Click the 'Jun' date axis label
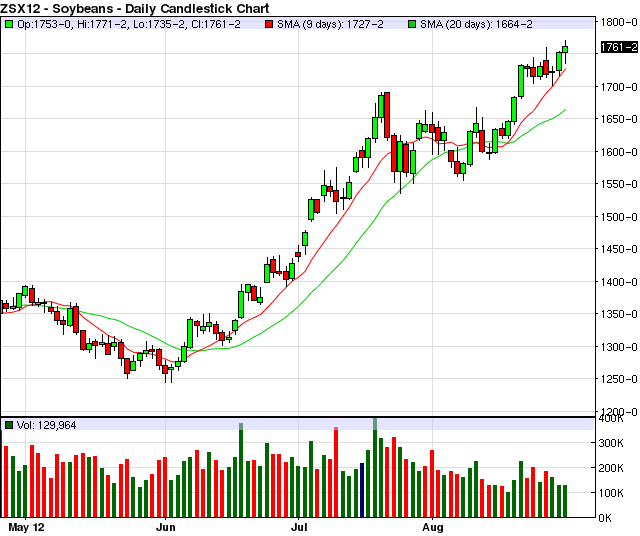Screen dimensions: 640x536 [x=166, y=527]
